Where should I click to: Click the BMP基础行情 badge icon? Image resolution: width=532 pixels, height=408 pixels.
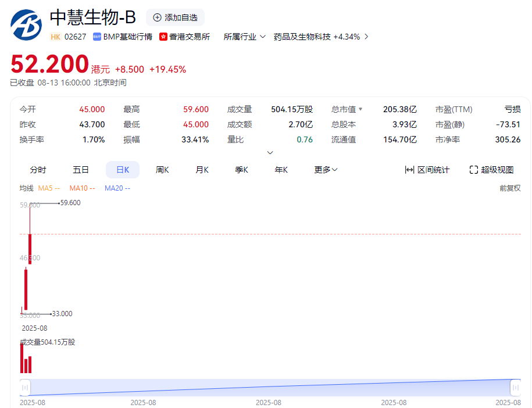(x=97, y=37)
